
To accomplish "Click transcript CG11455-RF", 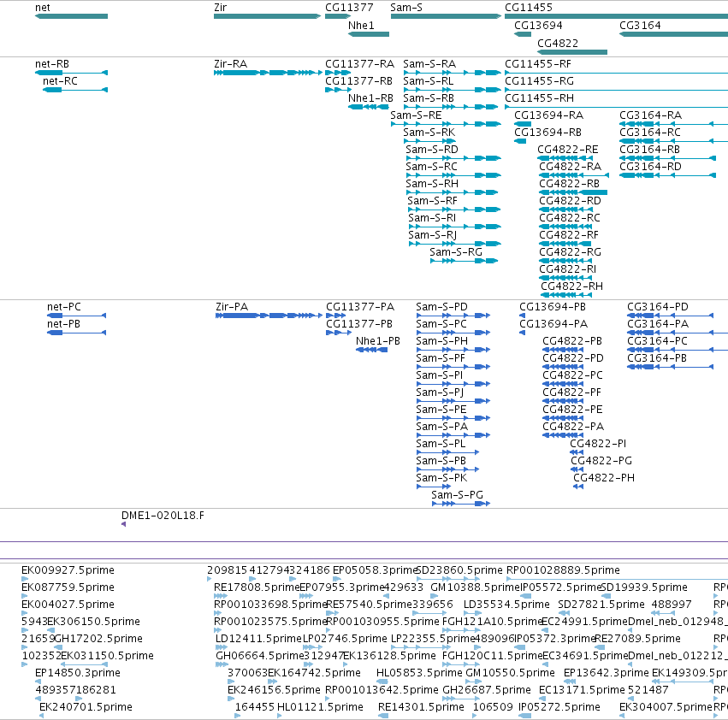I will click(x=616, y=73).
